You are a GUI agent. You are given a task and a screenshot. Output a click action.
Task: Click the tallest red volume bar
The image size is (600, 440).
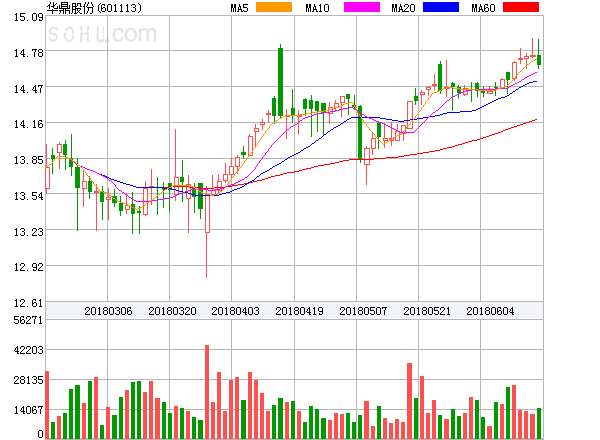pyautogui.click(x=207, y=392)
